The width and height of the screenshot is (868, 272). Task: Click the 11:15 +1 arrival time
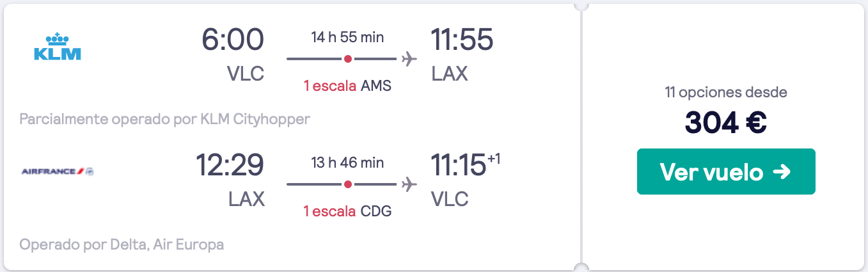(466, 165)
